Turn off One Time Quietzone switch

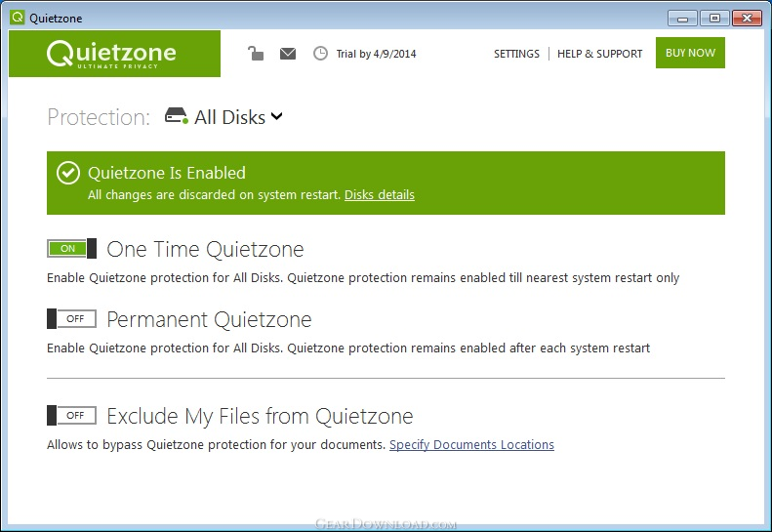click(72, 248)
